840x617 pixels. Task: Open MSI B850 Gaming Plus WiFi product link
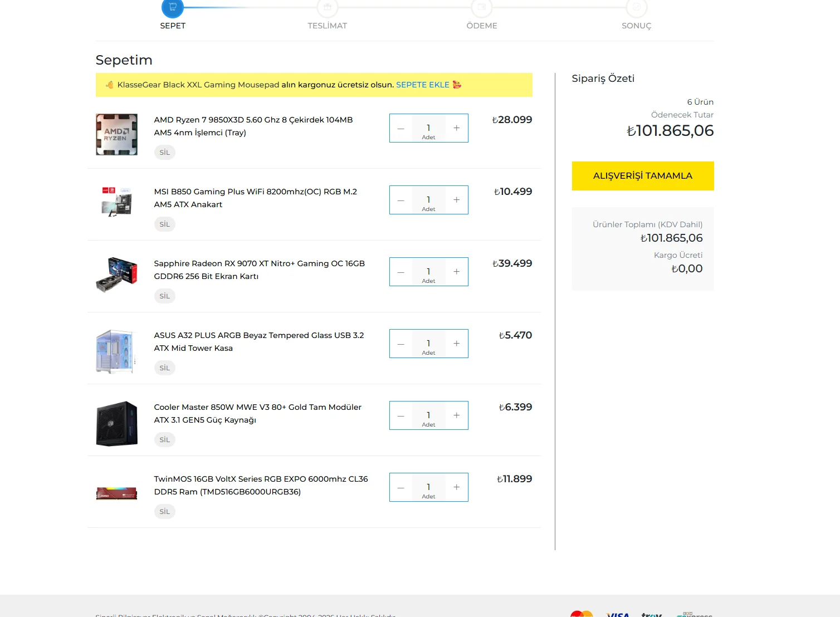(x=256, y=198)
